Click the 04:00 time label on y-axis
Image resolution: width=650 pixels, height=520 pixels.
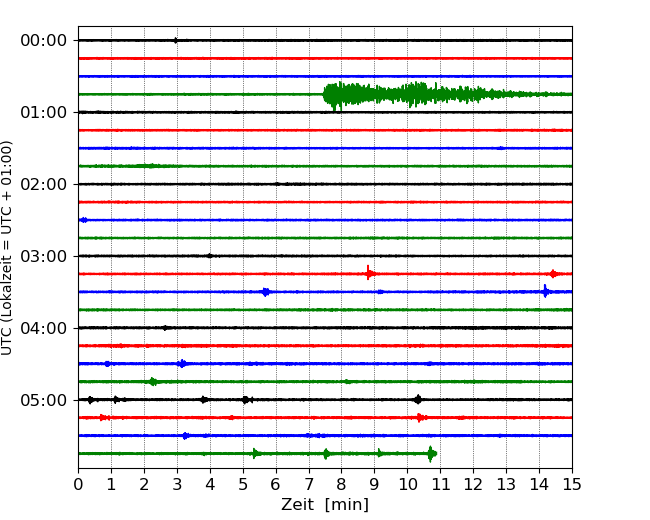pyautogui.click(x=44, y=328)
